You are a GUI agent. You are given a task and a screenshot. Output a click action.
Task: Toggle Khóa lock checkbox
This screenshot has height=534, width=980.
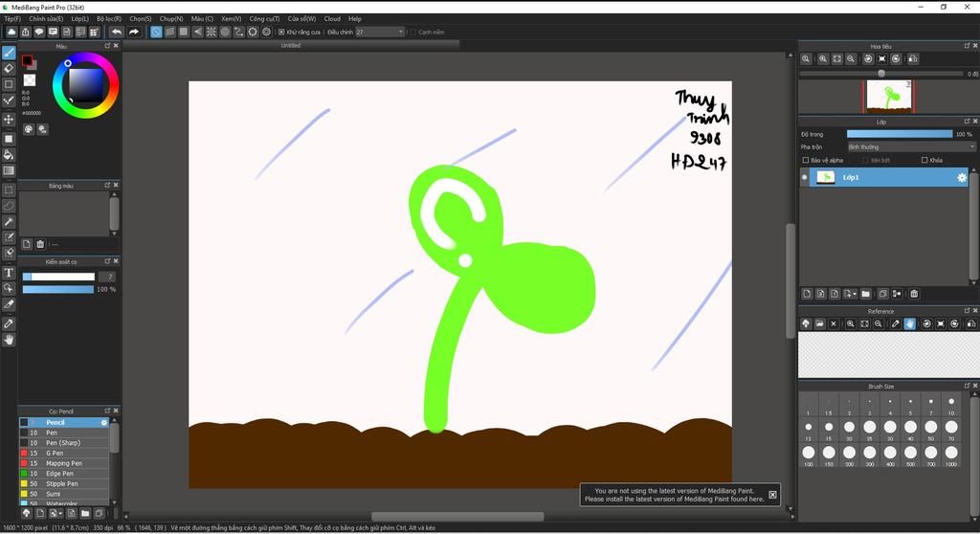[x=924, y=160]
